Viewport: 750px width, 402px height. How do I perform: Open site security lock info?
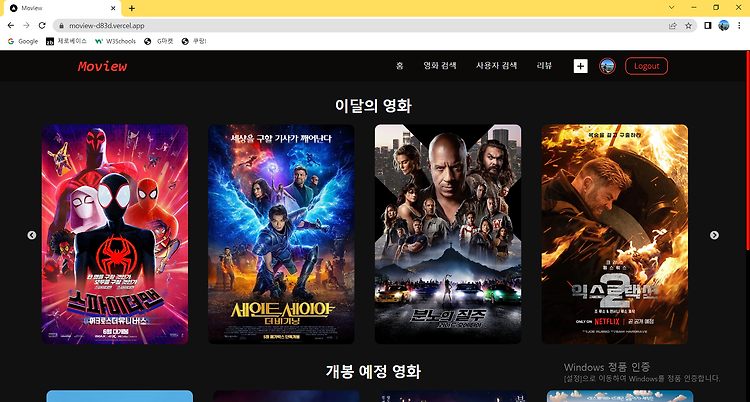tap(61, 26)
